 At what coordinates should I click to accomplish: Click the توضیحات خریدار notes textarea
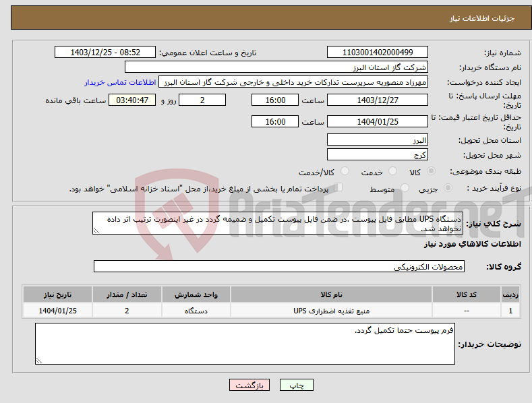[245, 344]
